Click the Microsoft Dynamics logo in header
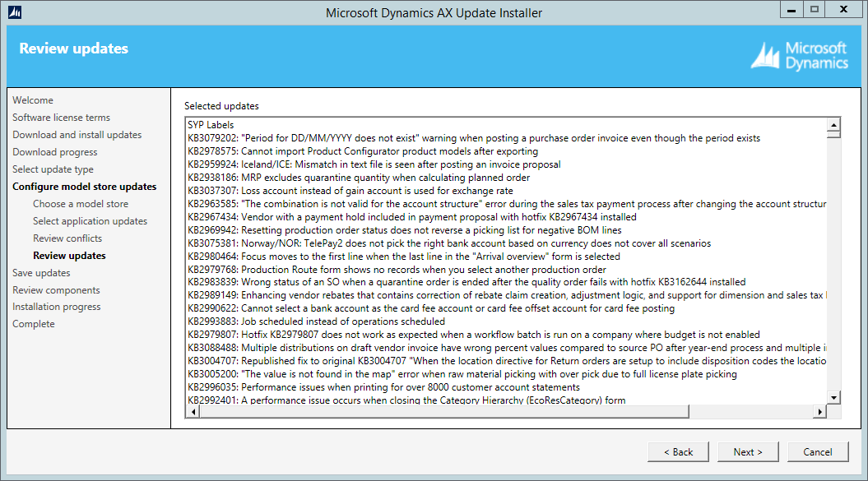Viewport: 868px width, 481px height. [x=800, y=56]
